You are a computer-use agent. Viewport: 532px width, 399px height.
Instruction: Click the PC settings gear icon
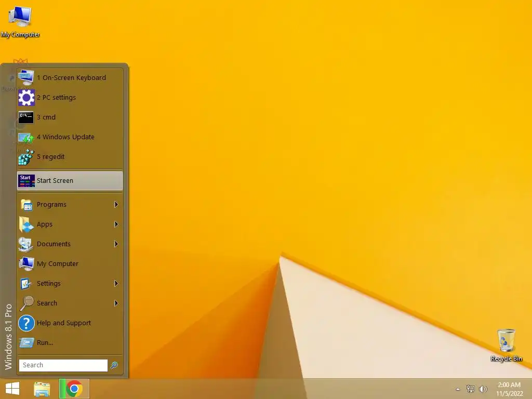[x=26, y=97]
